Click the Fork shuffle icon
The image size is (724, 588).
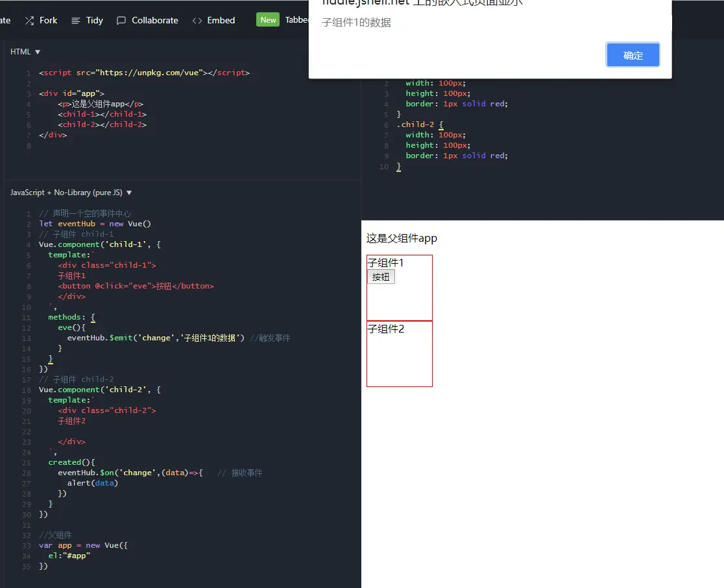point(30,20)
